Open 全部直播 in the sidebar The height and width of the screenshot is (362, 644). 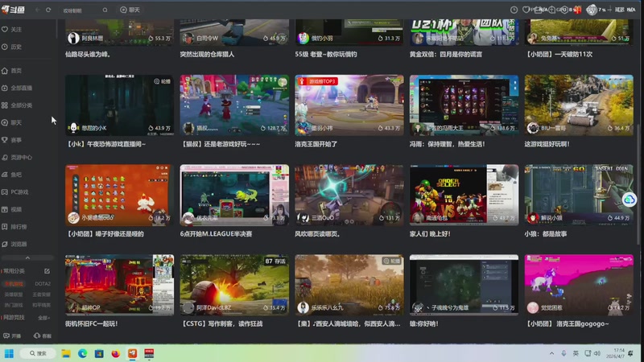point(17,88)
